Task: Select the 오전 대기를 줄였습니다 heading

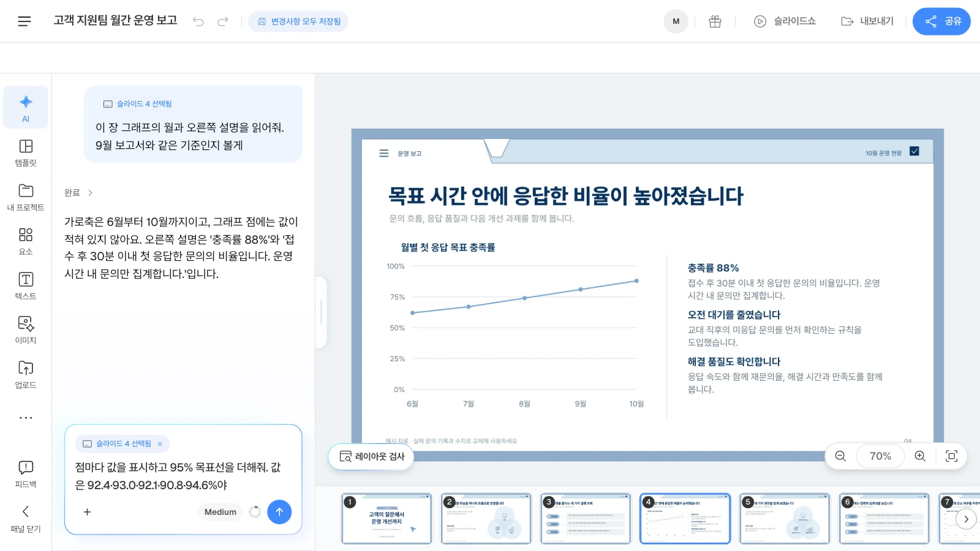Action: coord(734,315)
